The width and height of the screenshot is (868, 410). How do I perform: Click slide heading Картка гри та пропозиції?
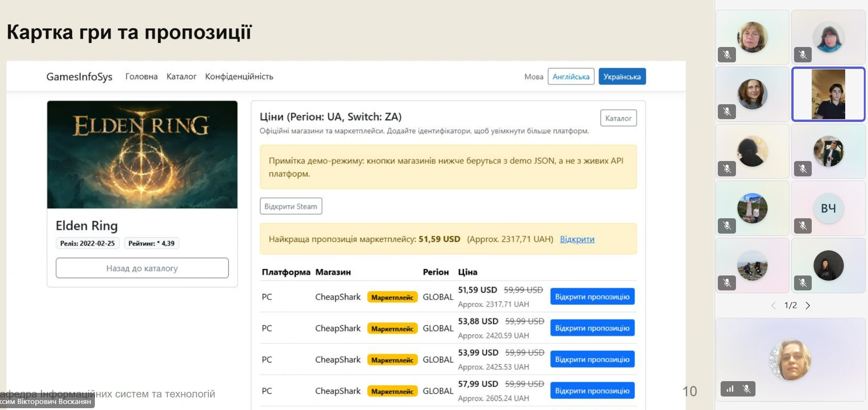pyautogui.click(x=129, y=32)
